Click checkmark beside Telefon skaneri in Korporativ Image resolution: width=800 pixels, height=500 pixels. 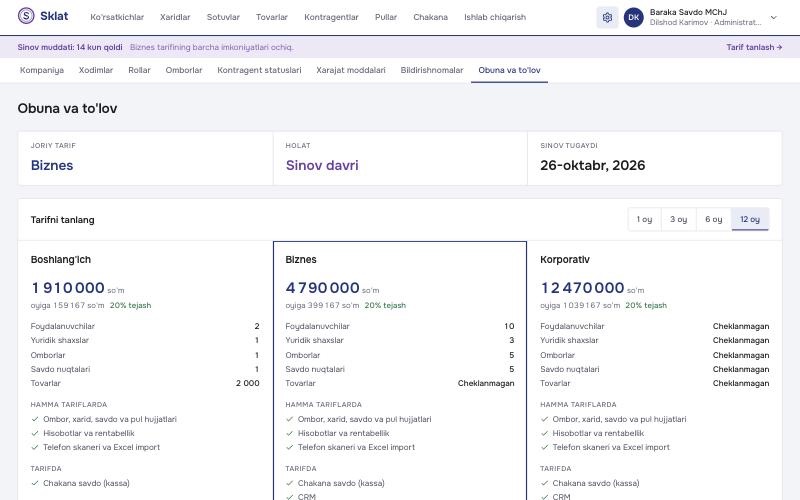544,447
